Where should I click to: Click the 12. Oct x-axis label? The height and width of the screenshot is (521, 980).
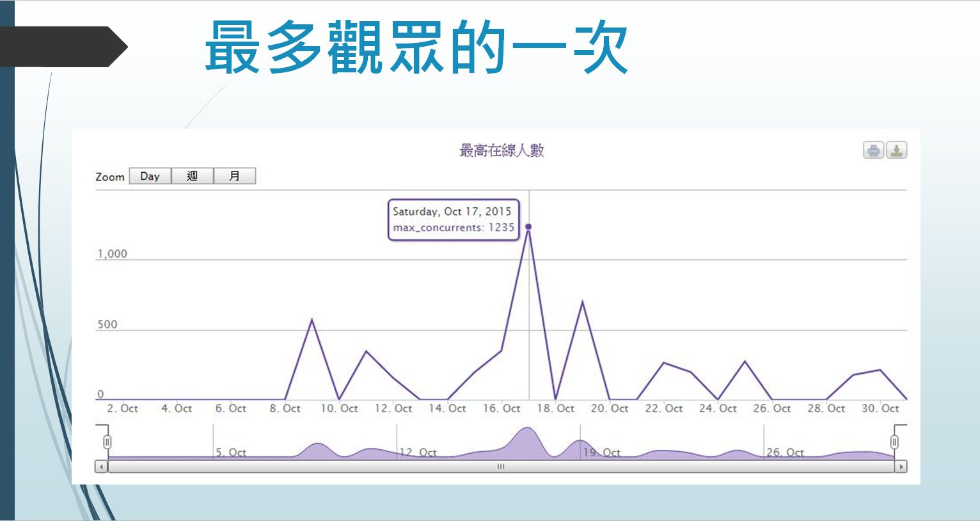393,408
